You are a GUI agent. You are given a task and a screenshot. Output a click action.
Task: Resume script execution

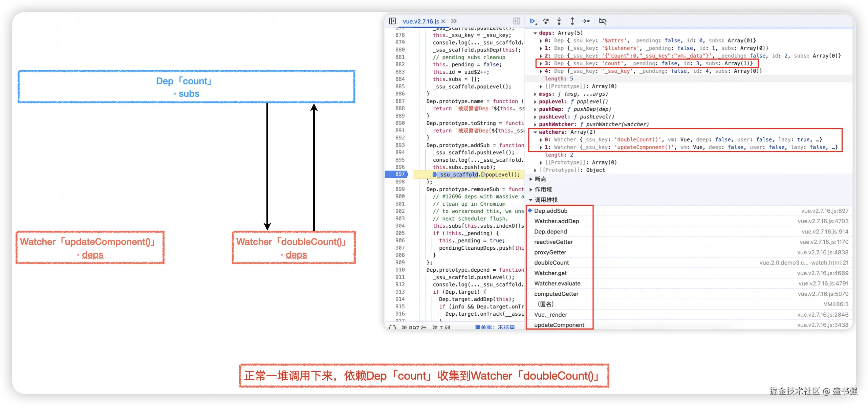[533, 21]
